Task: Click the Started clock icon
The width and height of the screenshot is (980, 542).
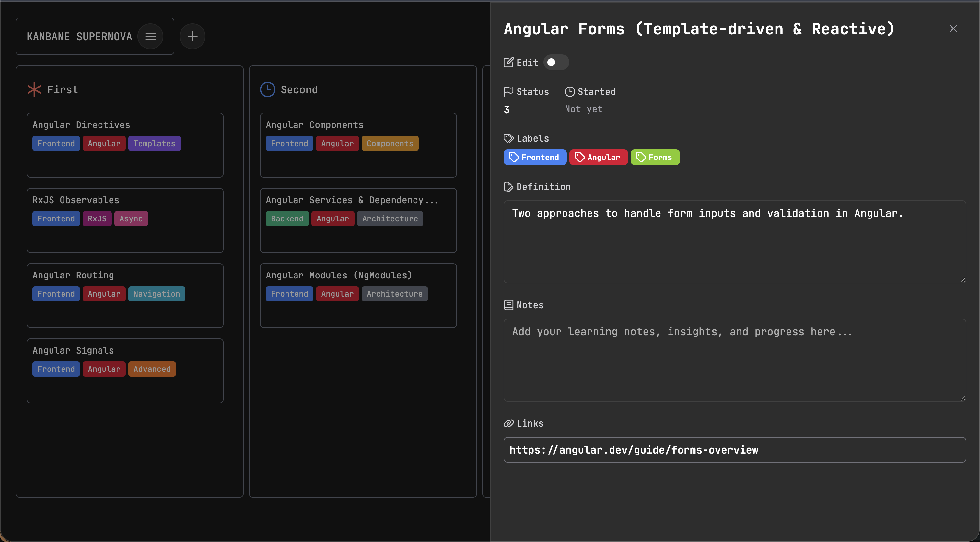Action: click(569, 92)
